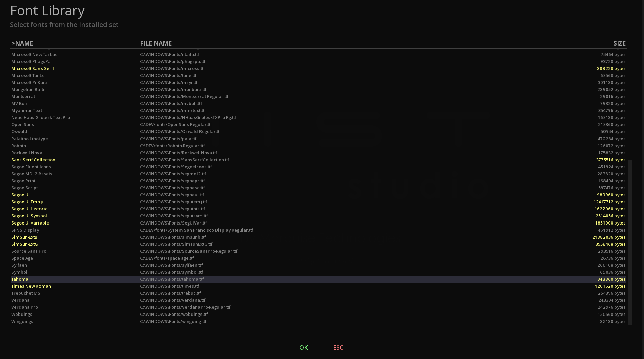Click the VerdanaPro-Regular.ttf file path
The image size is (644, 359).
pyautogui.click(x=185, y=307)
